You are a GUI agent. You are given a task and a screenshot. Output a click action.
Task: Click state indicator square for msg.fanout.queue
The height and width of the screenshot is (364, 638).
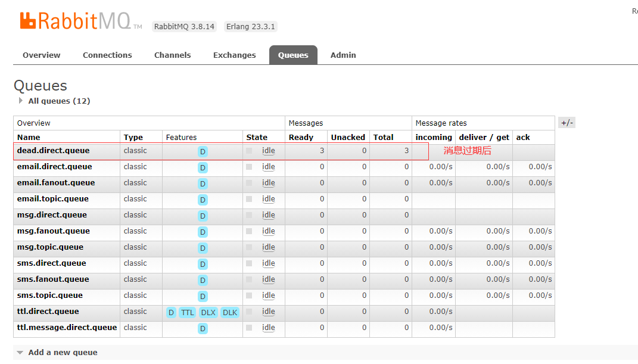tap(249, 231)
